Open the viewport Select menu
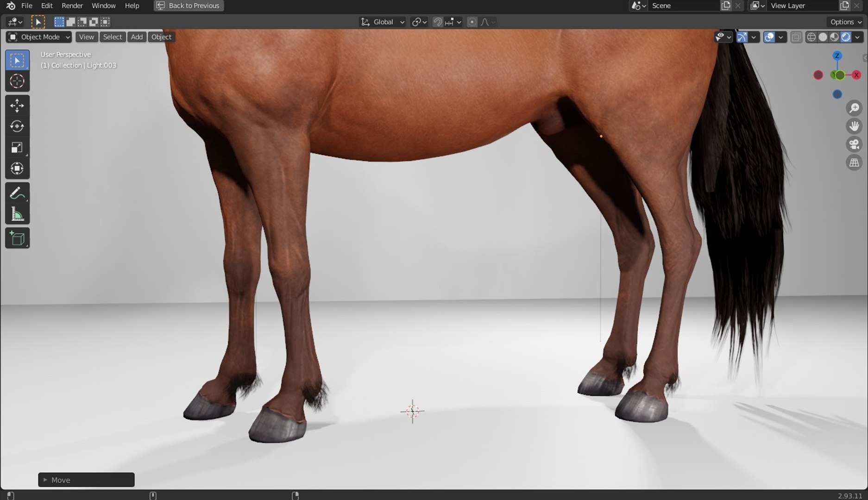Screen dimensions: 868x500 click(x=113, y=37)
